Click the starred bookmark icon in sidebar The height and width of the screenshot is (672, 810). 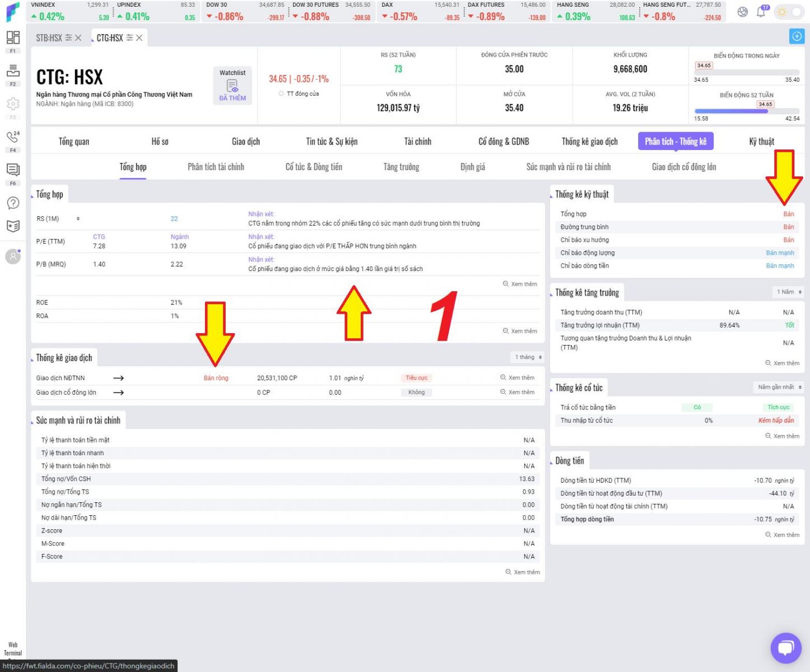[13, 226]
